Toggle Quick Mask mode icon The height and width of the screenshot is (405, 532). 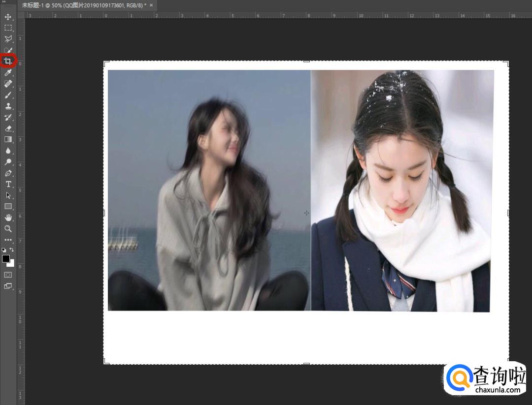coord(8,275)
